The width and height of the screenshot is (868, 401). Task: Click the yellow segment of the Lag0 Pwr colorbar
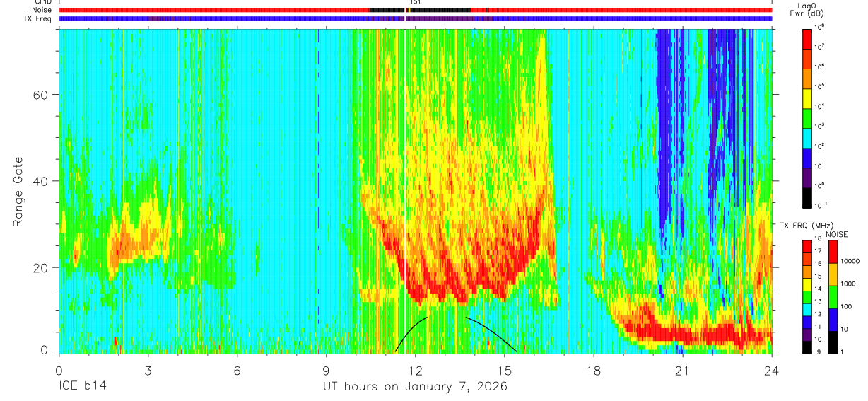coord(808,97)
